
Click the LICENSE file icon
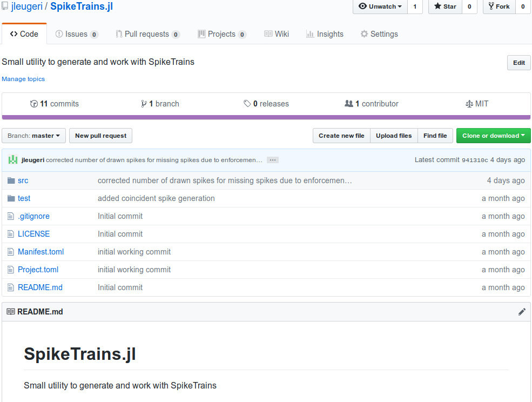11,234
